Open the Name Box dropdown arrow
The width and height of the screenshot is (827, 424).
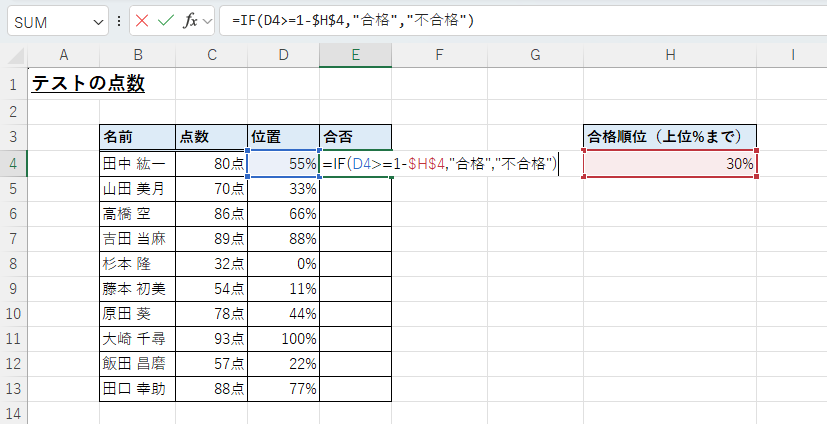pyautogui.click(x=97, y=21)
